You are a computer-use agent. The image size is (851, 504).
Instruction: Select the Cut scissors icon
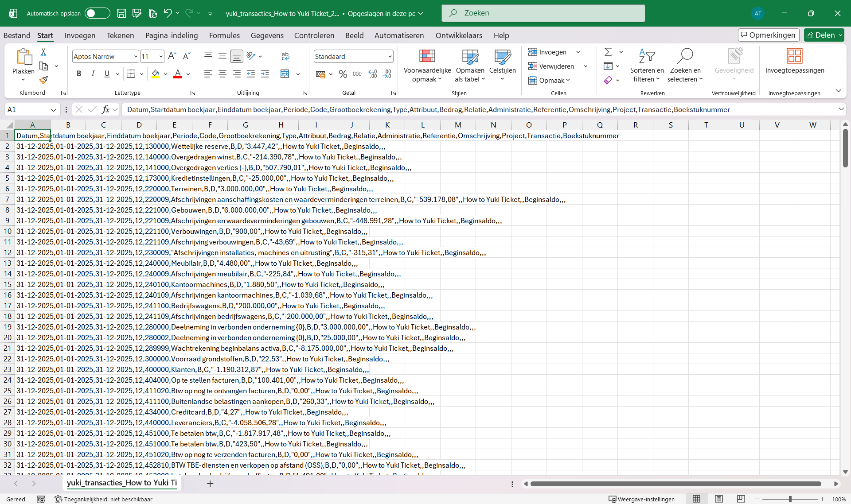coord(43,52)
